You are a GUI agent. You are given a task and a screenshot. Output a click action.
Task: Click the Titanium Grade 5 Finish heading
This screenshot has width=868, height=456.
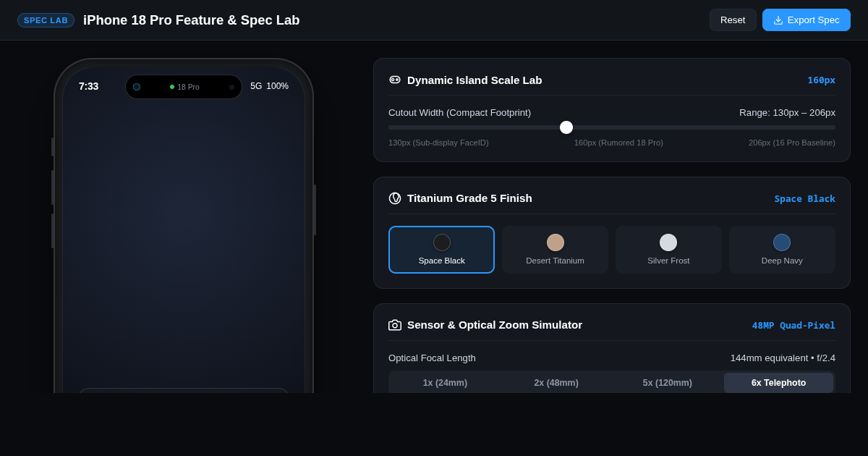point(469,198)
